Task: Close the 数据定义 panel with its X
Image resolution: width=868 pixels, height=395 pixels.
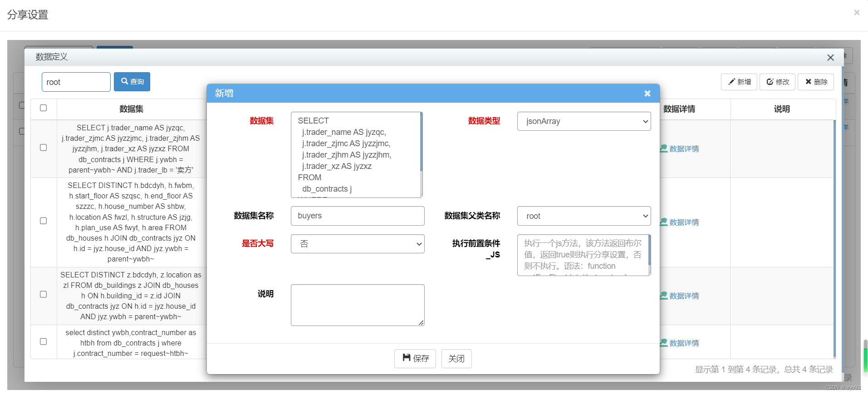Action: point(830,58)
